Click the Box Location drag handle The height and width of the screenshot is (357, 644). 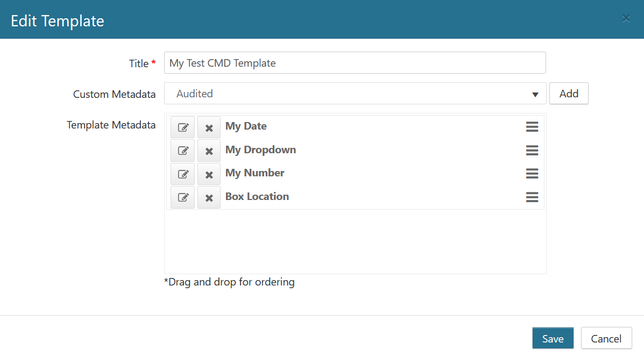[x=532, y=197]
